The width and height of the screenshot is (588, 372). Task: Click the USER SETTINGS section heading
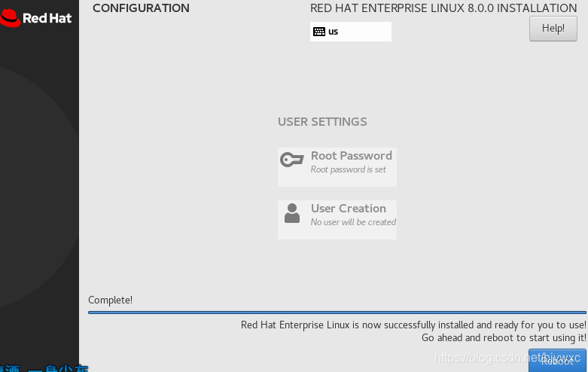tap(322, 122)
